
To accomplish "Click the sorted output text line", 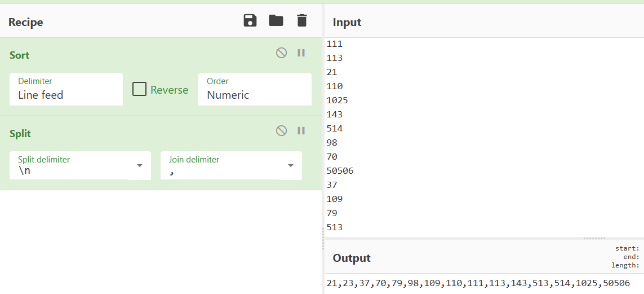I will (x=478, y=283).
